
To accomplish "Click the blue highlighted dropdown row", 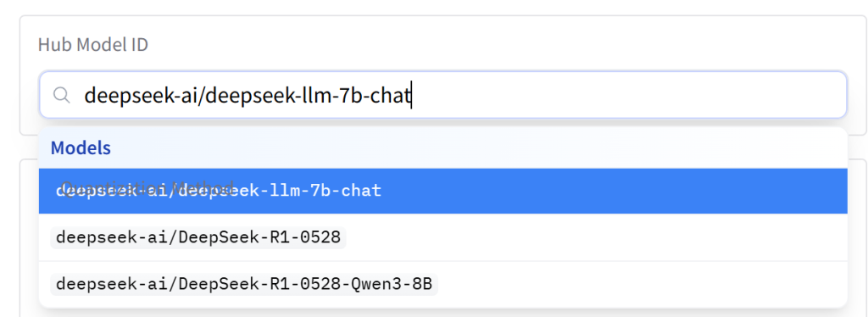I will [442, 191].
